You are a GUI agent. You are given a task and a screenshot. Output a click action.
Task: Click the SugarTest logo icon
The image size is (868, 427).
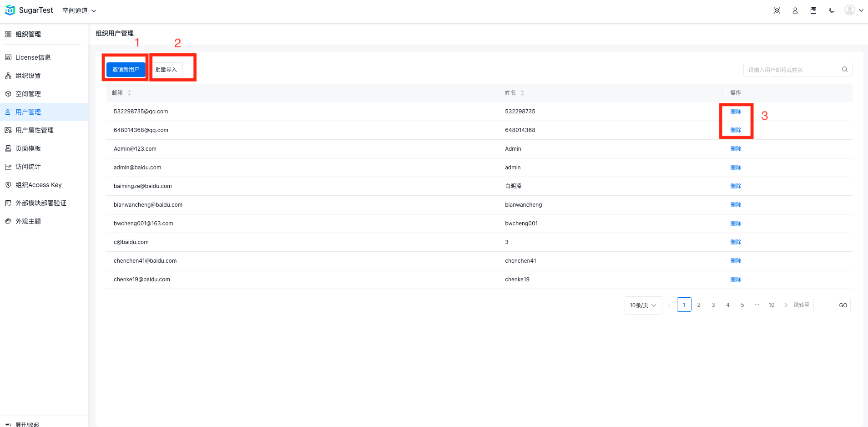[x=10, y=10]
